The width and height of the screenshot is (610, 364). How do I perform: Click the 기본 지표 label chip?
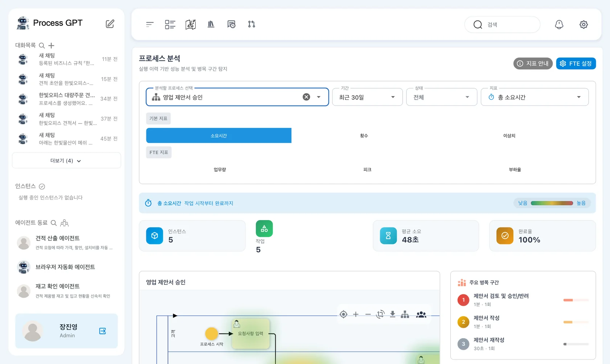coord(158,118)
